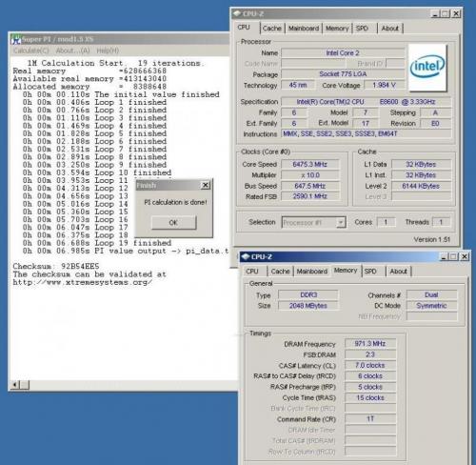This screenshot has height=465, width=476.
Task: Switch to the Cache tab in the top CPU-Z window
Action: (272, 29)
